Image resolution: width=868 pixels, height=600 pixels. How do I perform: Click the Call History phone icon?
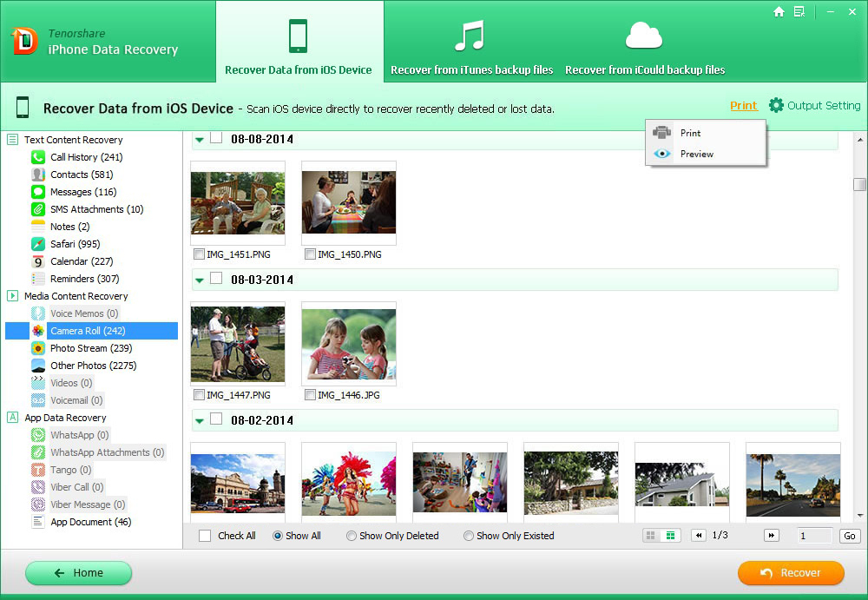[37, 157]
